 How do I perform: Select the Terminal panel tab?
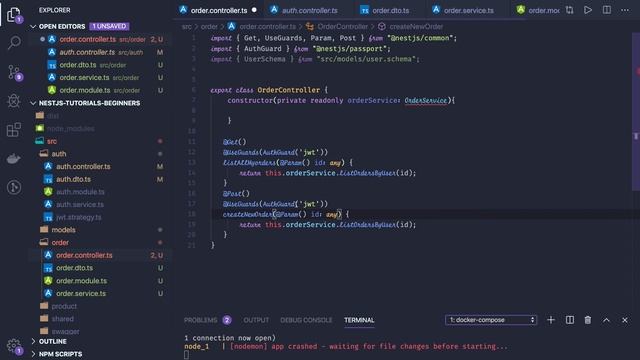(359, 320)
